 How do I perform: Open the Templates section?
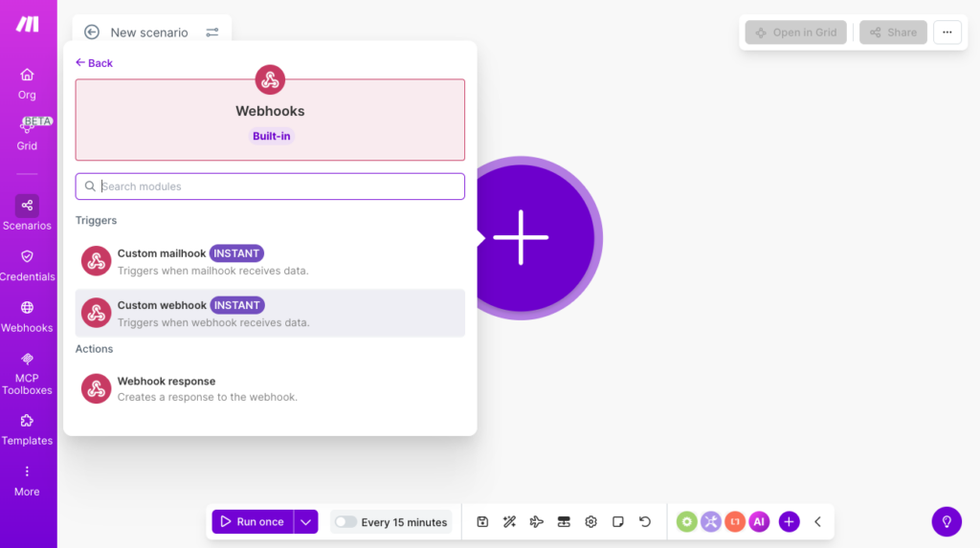[x=27, y=430]
